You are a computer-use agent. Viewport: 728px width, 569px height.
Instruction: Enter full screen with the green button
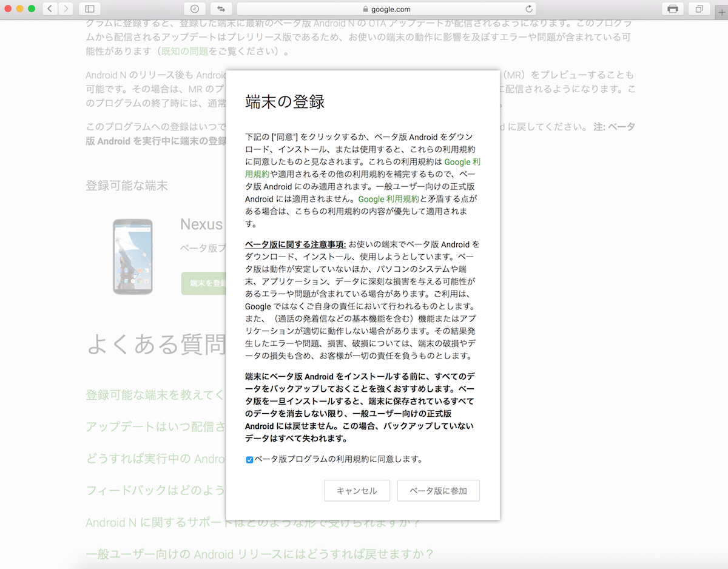[32, 8]
